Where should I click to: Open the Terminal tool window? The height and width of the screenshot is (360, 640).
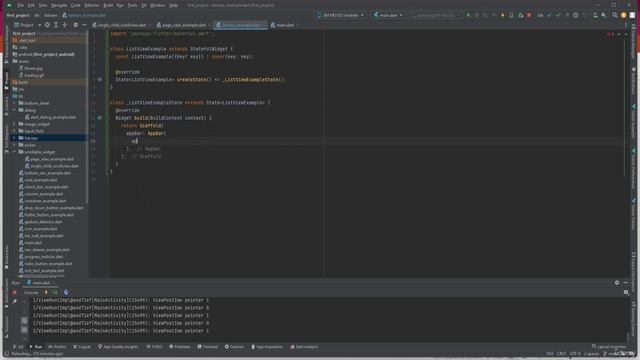[x=208, y=347]
